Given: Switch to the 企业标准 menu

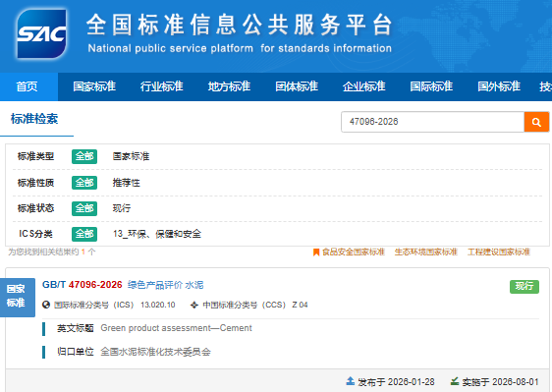Looking at the screenshot, I should (x=364, y=86).
